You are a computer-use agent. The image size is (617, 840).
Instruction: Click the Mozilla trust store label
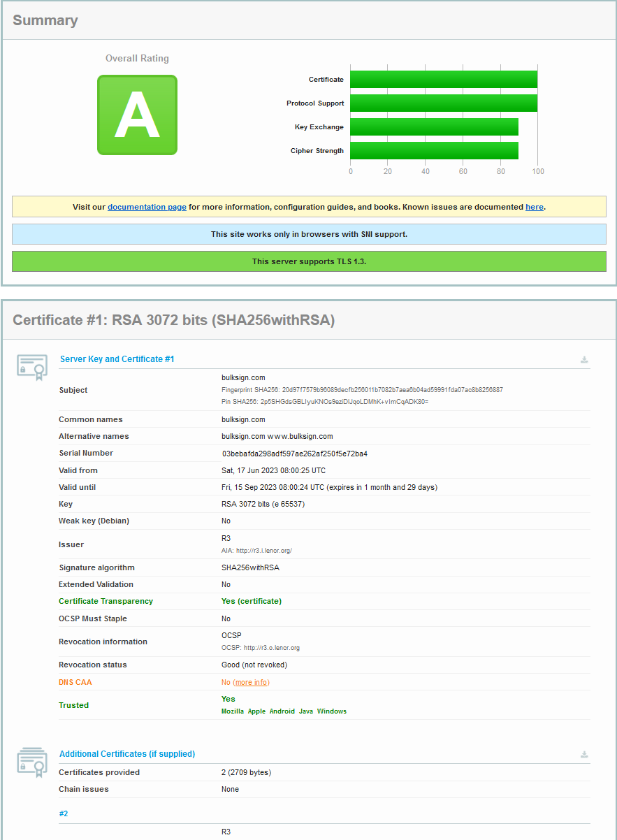point(233,711)
